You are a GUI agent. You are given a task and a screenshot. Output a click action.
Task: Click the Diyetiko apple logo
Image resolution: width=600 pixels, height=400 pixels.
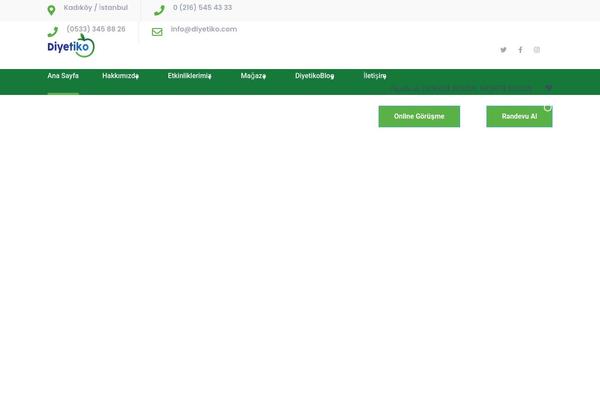(x=71, y=46)
